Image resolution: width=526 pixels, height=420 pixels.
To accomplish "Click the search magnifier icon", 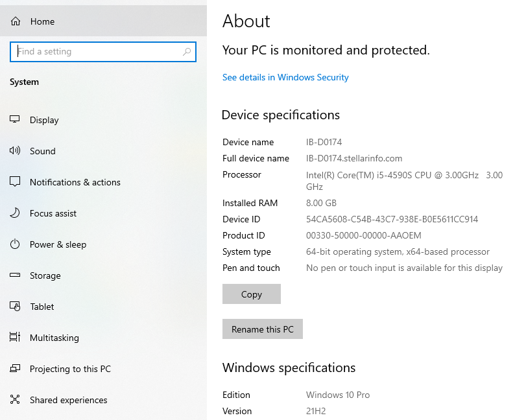I will (187, 52).
